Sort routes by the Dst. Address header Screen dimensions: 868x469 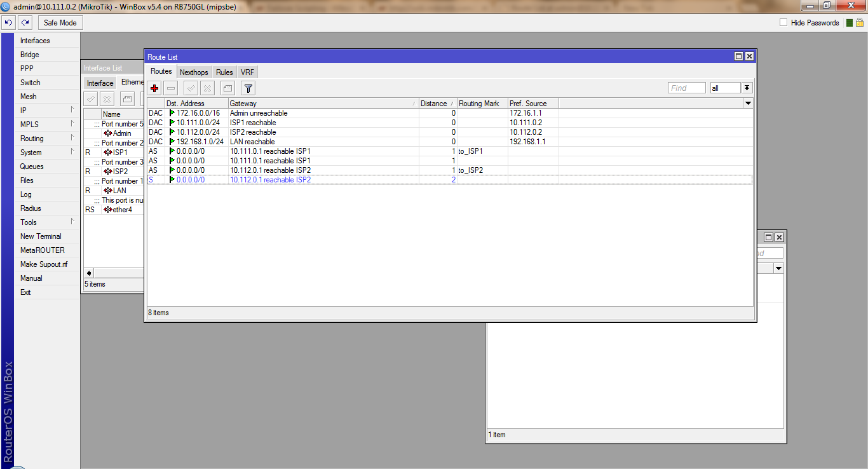[196, 104]
